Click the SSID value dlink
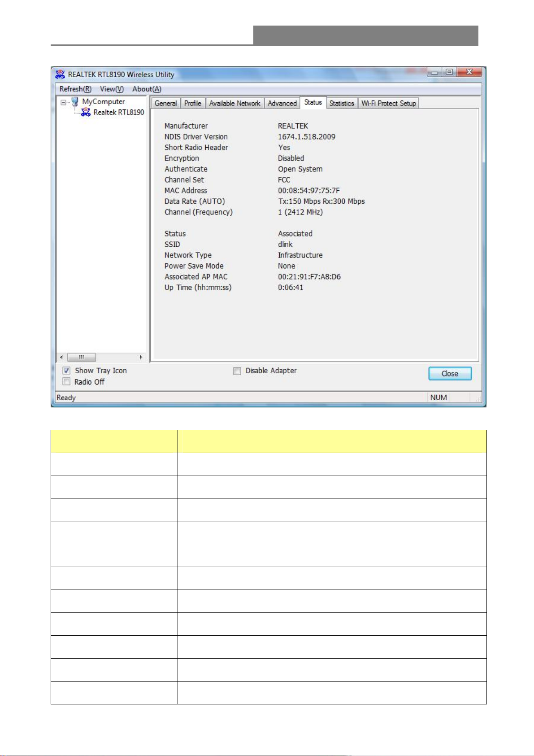Screen dimensions: 534x756 (285, 245)
